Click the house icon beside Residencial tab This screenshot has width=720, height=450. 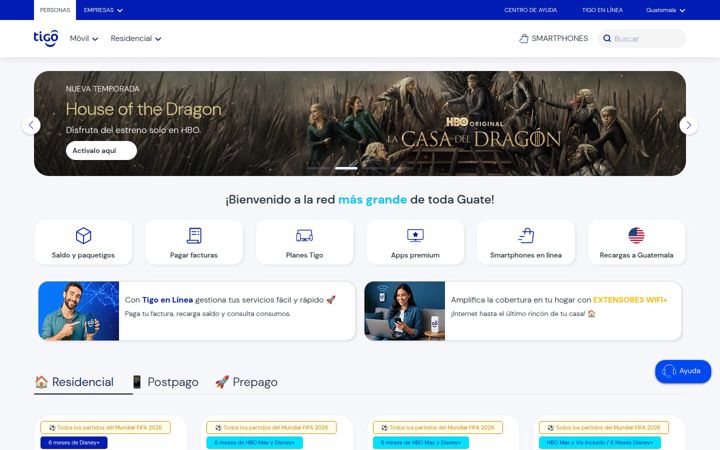[41, 382]
